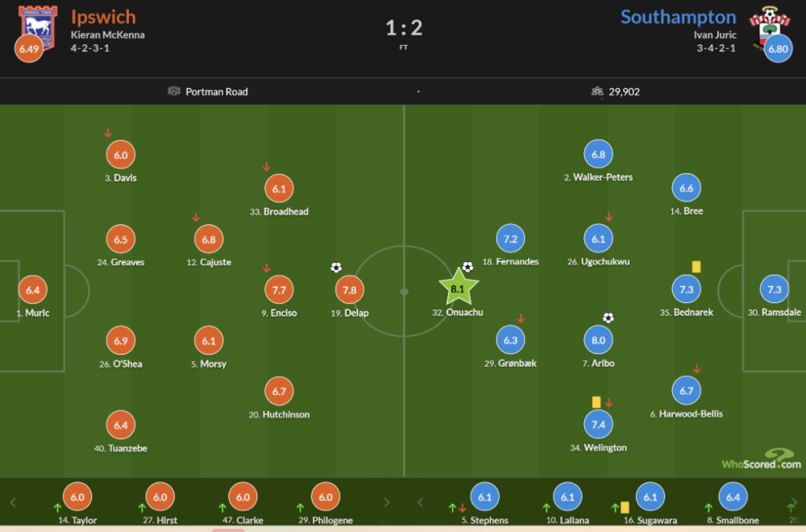
Task: Click Southampton team average rating 6.80
Action: [x=778, y=49]
